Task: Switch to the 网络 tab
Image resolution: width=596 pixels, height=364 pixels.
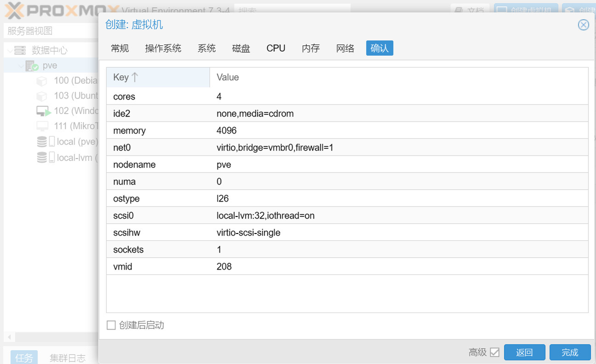Action: (345, 48)
